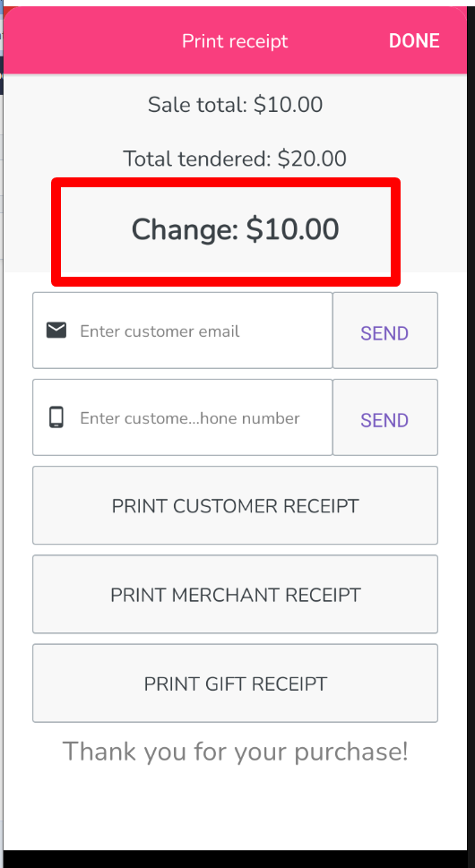Focus the customer phone number field
The width and height of the screenshot is (475, 868).
tap(182, 417)
